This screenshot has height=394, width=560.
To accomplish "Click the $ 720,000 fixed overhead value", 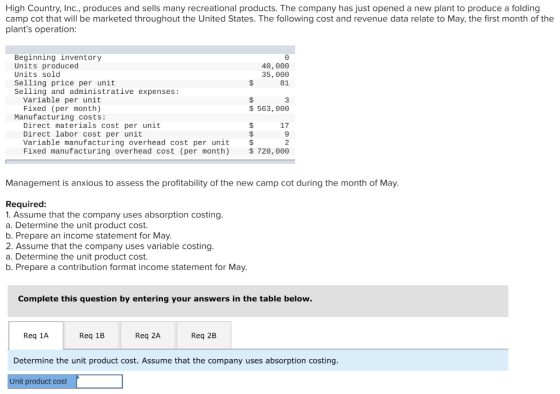I will (x=269, y=151).
